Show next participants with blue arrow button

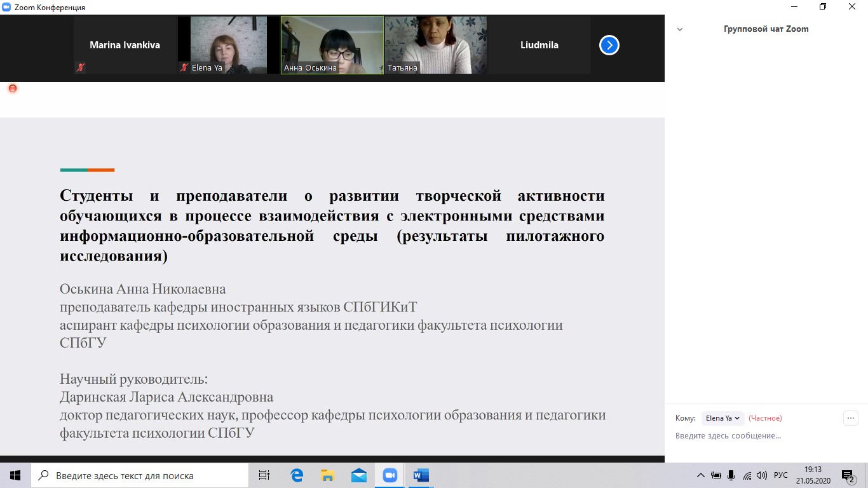click(609, 45)
